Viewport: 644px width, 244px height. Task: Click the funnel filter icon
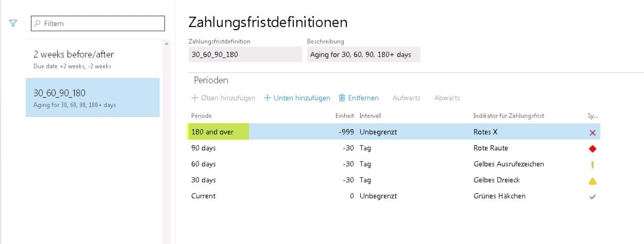[13, 24]
